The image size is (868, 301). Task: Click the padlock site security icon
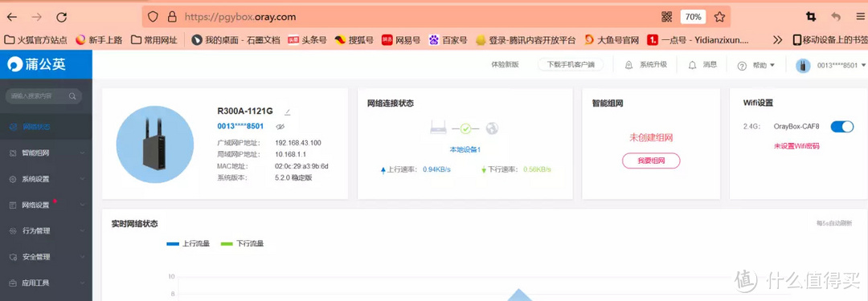[172, 17]
